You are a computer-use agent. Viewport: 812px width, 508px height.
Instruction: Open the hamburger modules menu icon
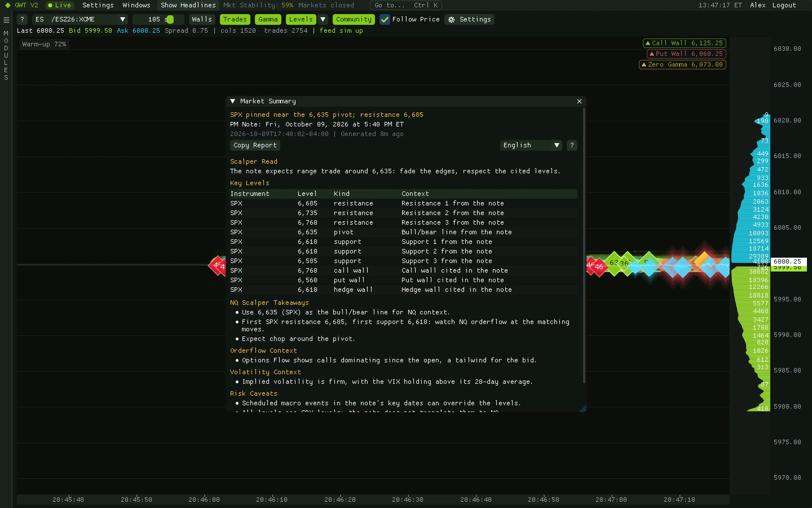coord(6,20)
